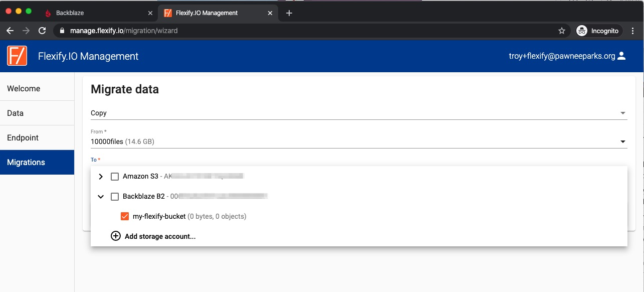The image size is (644, 292).
Task: Click the browser forward arrow
Action: pyautogui.click(x=26, y=31)
